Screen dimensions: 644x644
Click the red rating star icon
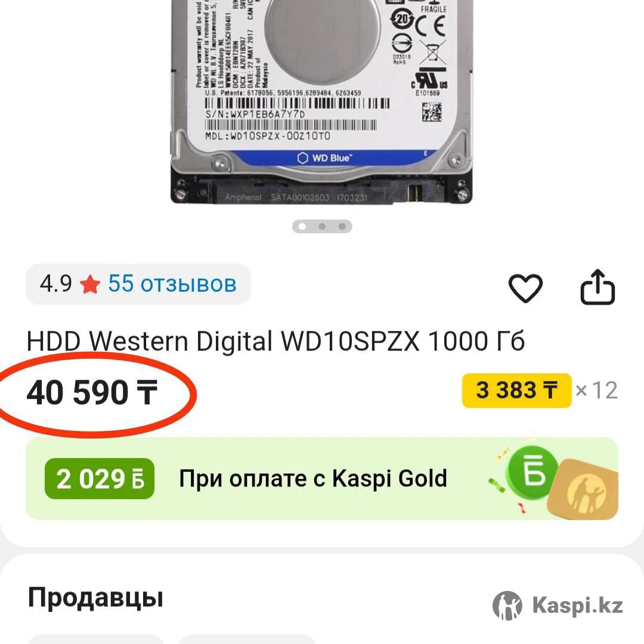tap(90, 284)
